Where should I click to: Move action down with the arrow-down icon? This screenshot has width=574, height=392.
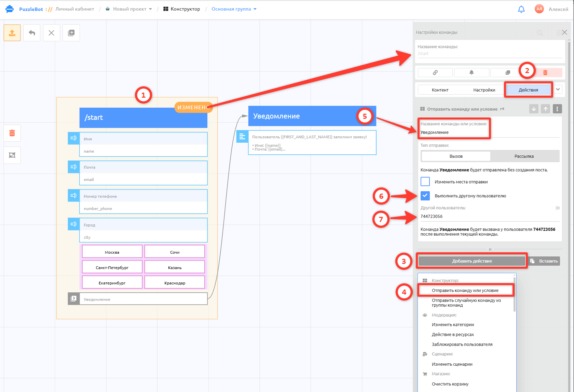tap(534, 109)
